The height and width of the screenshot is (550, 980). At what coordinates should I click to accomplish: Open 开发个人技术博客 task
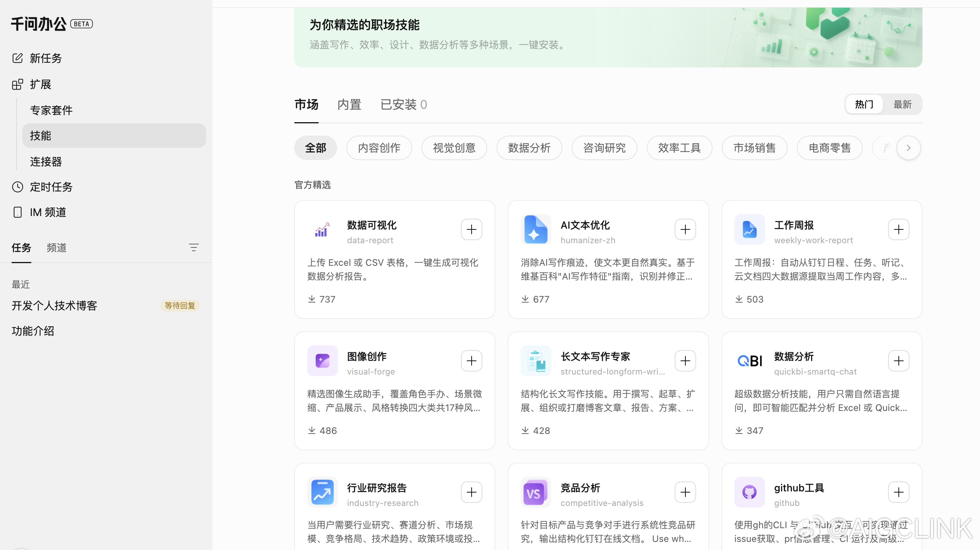[54, 306]
